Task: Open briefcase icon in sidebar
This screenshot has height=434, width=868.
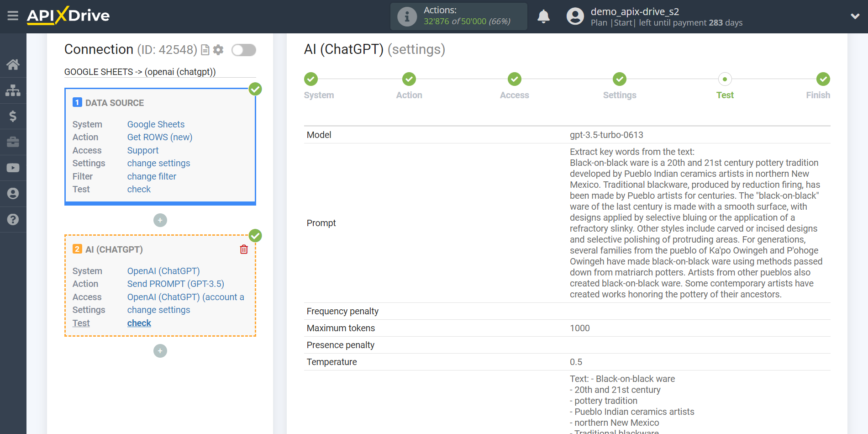Action: 13,142
